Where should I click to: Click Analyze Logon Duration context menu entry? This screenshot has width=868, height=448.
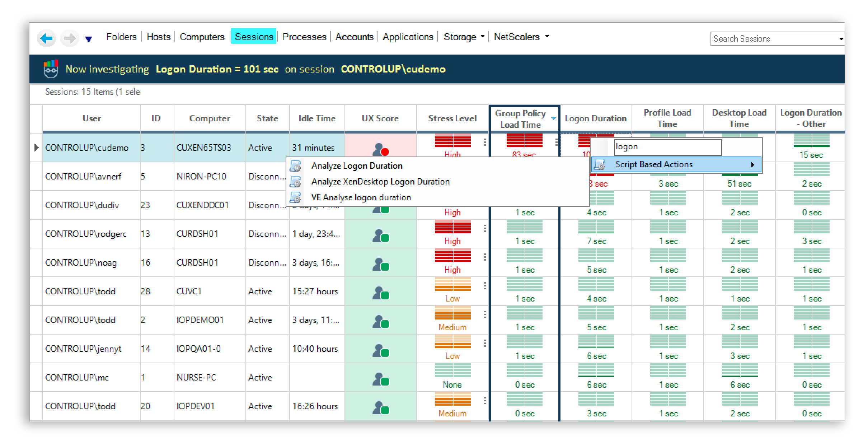pos(357,165)
